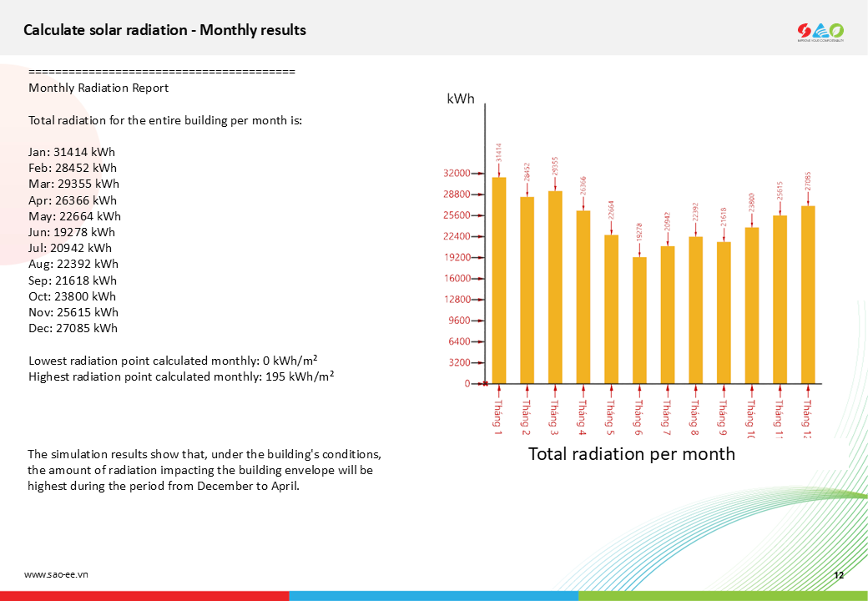Select the 'Total radiation for the entire building' line
The image size is (868, 601).
pos(165,121)
